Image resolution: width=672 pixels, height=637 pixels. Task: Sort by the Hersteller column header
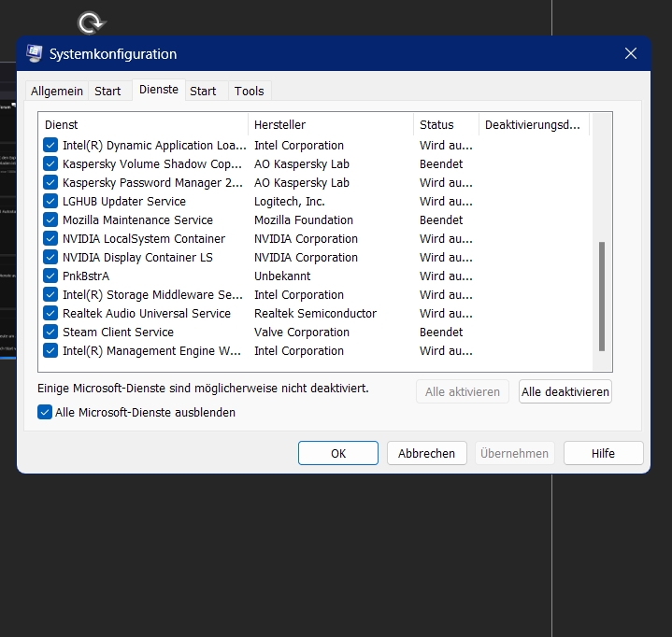(x=331, y=124)
